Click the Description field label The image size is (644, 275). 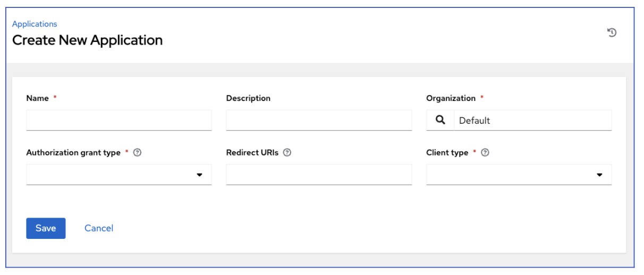(248, 98)
